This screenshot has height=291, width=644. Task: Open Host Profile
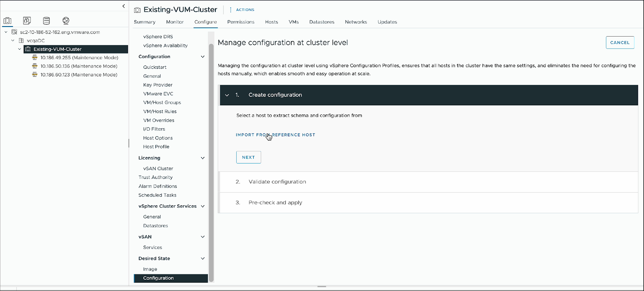[156, 147]
